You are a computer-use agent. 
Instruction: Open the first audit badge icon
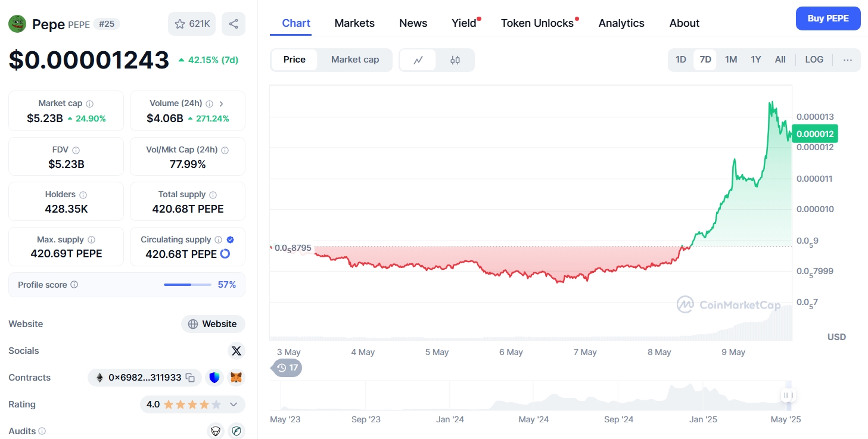click(x=214, y=431)
